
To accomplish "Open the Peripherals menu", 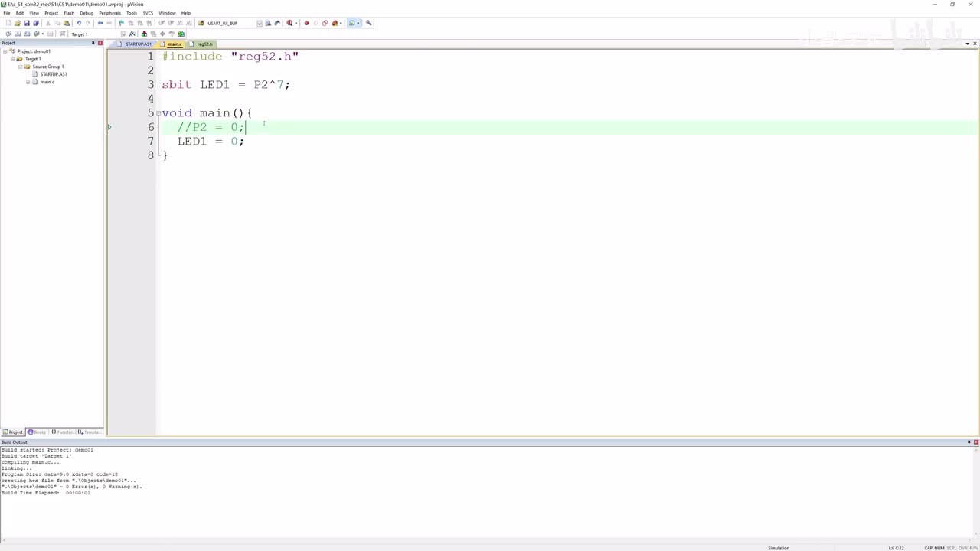I will click(x=110, y=13).
